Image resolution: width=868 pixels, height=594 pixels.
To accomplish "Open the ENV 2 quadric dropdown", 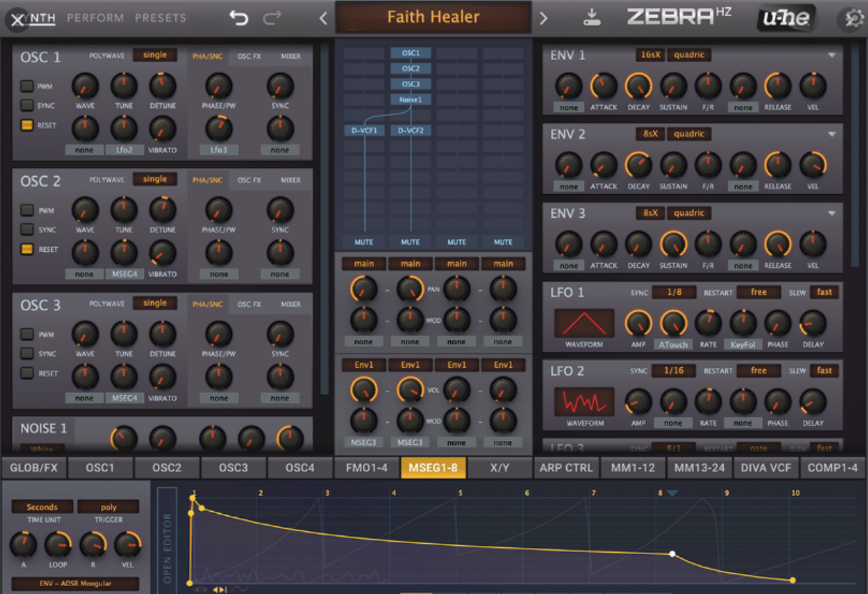I will (x=689, y=134).
